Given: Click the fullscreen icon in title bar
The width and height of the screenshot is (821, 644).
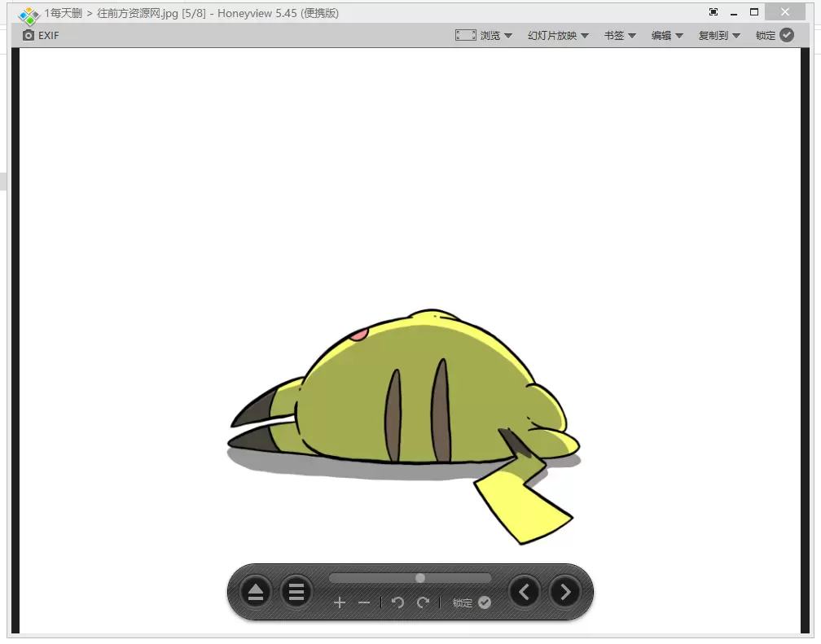Looking at the screenshot, I should click(x=713, y=11).
